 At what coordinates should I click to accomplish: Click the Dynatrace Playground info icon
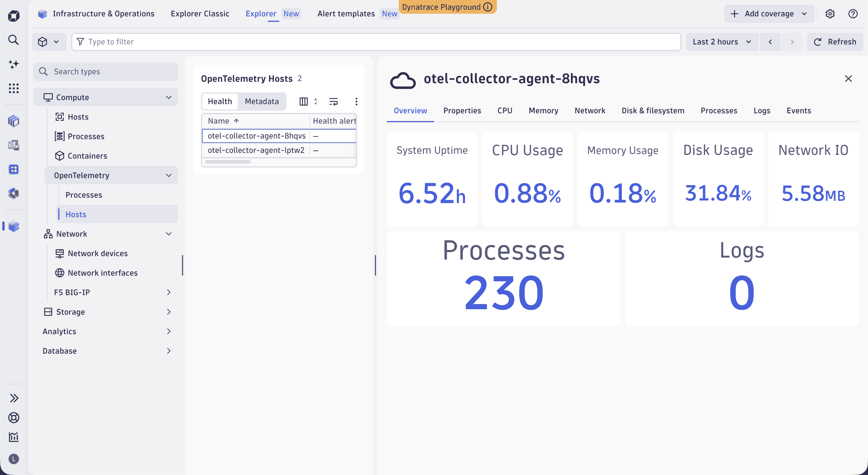click(x=488, y=7)
